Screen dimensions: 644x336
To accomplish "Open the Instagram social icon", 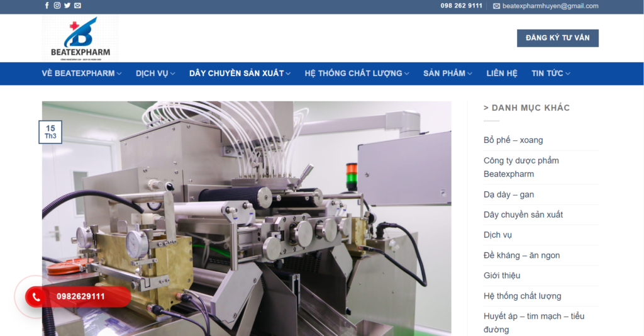I will pos(57,6).
